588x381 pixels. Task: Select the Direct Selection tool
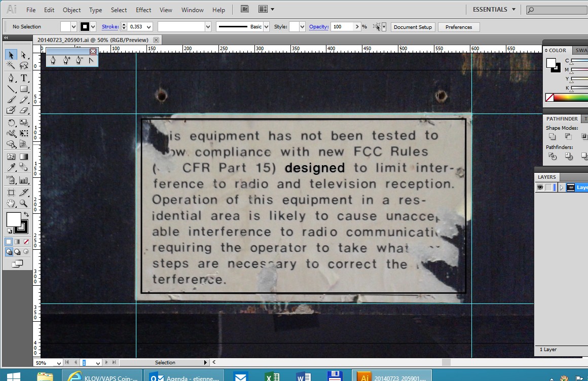24,55
